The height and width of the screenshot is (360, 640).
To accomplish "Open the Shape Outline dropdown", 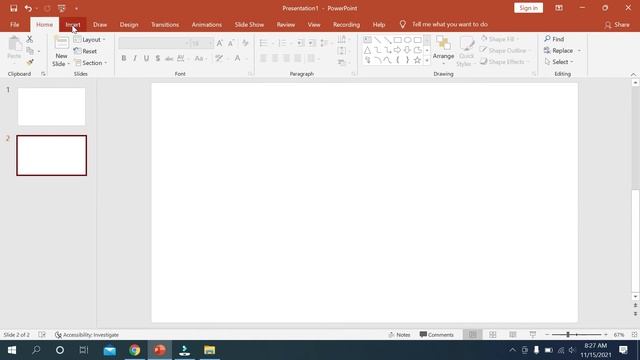I will [x=505, y=51].
